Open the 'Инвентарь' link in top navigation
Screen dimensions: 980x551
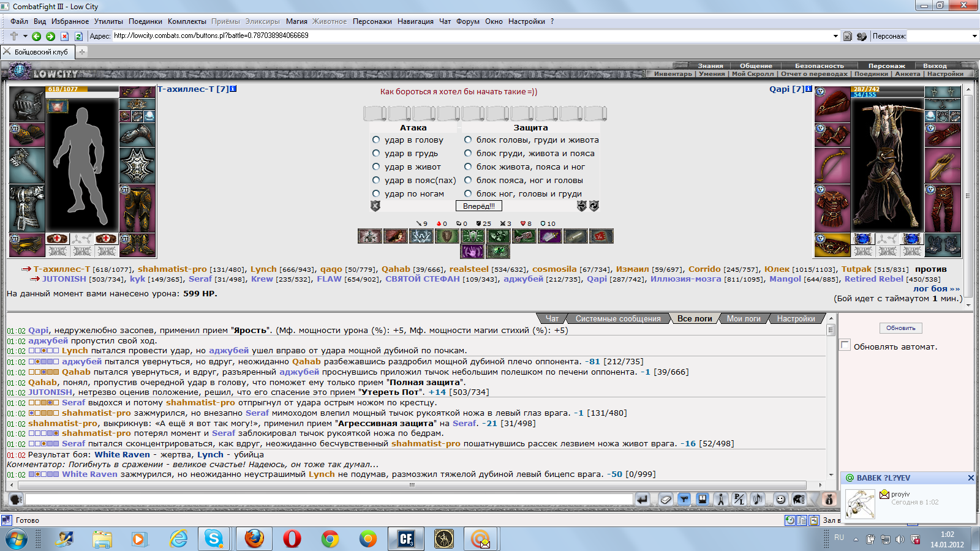point(673,73)
